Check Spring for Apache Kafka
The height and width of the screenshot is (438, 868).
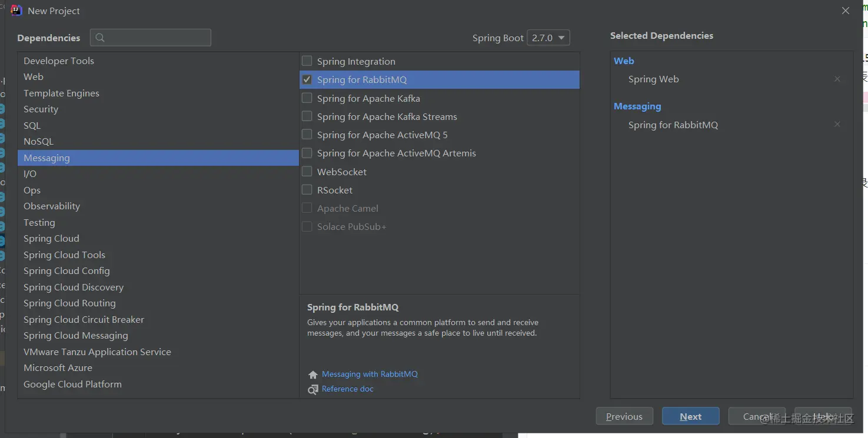coord(307,98)
